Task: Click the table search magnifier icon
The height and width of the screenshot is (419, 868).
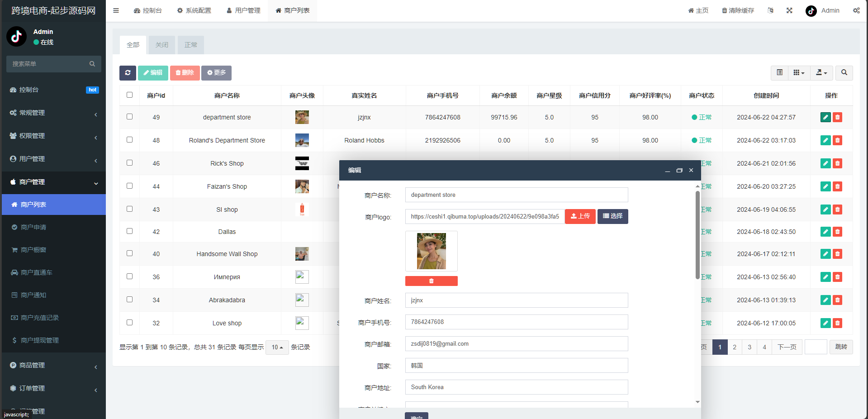Action: pos(844,73)
